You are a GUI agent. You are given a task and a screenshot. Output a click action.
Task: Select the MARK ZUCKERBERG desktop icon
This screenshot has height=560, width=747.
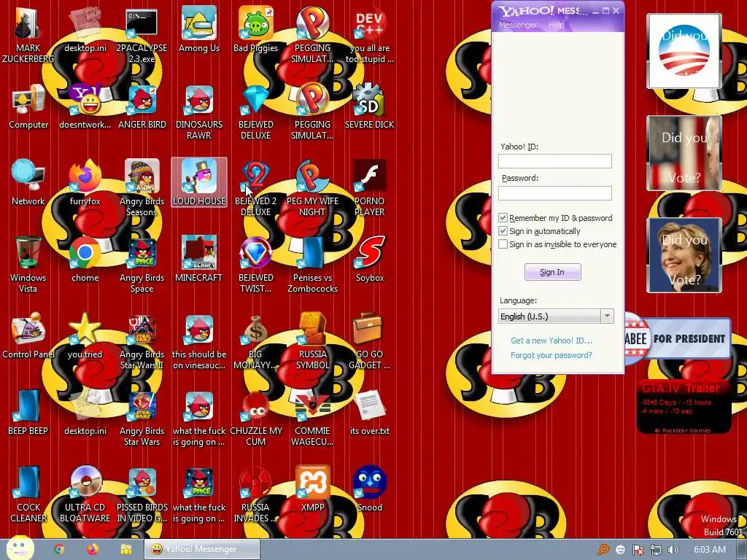pyautogui.click(x=28, y=35)
